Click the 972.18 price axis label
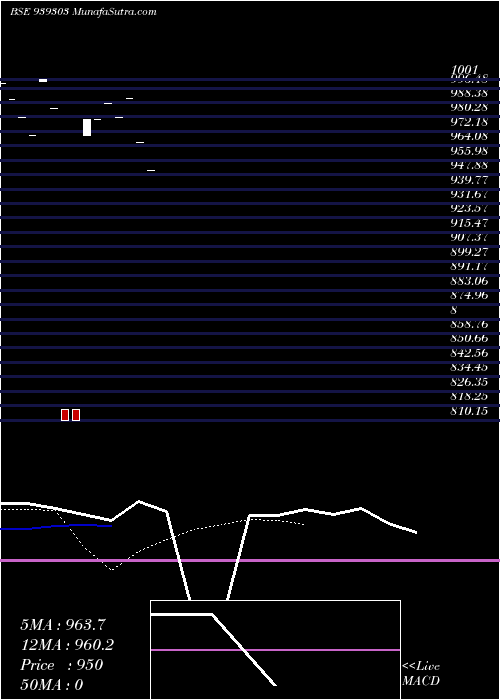Image resolution: width=500 pixels, height=700 pixels. tap(469, 122)
